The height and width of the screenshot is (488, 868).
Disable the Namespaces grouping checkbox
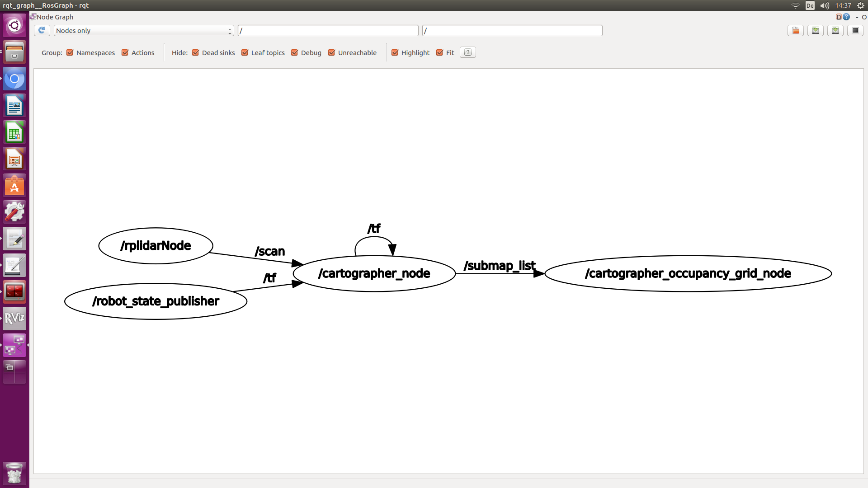click(70, 52)
